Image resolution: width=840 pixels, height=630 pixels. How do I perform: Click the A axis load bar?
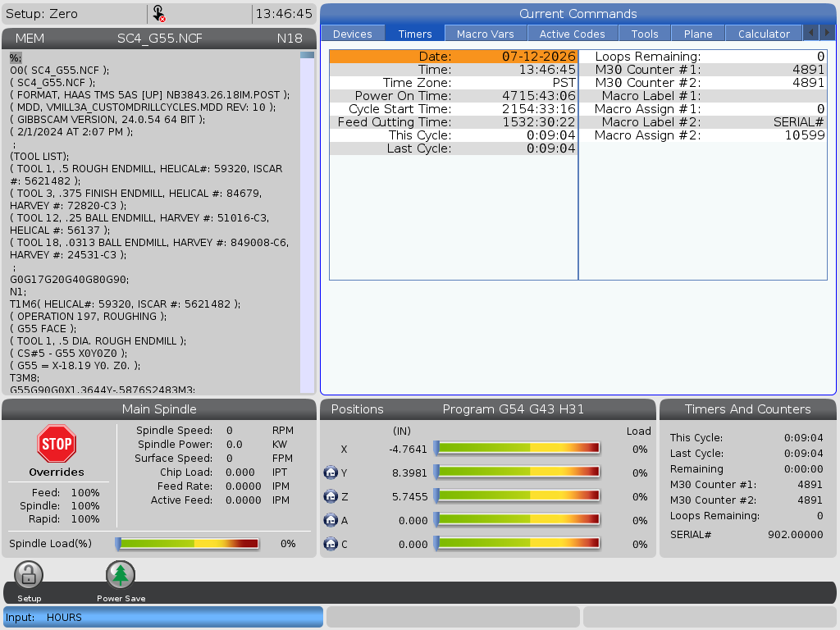point(517,519)
